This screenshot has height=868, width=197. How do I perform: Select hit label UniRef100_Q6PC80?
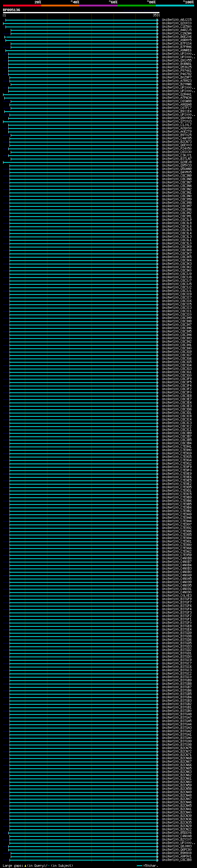pos(177,850)
